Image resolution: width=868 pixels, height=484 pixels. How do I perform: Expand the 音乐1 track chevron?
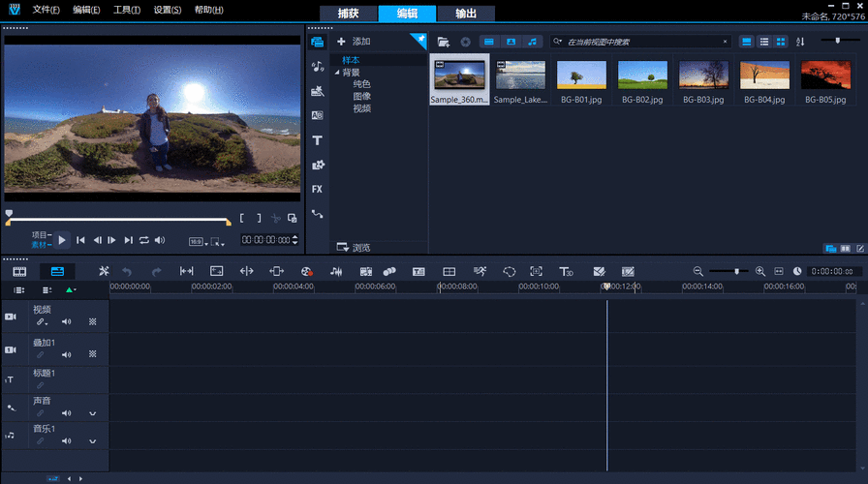point(92,441)
